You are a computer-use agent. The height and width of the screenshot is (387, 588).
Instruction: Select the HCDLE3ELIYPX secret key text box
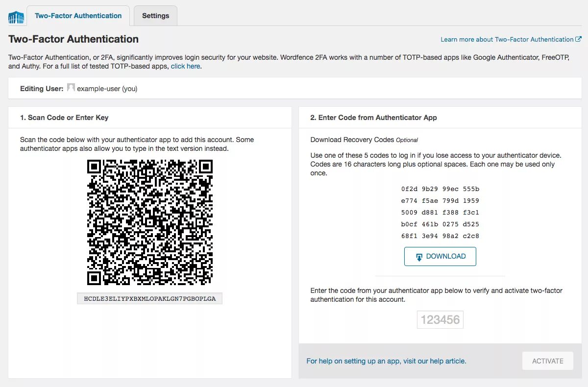point(149,298)
